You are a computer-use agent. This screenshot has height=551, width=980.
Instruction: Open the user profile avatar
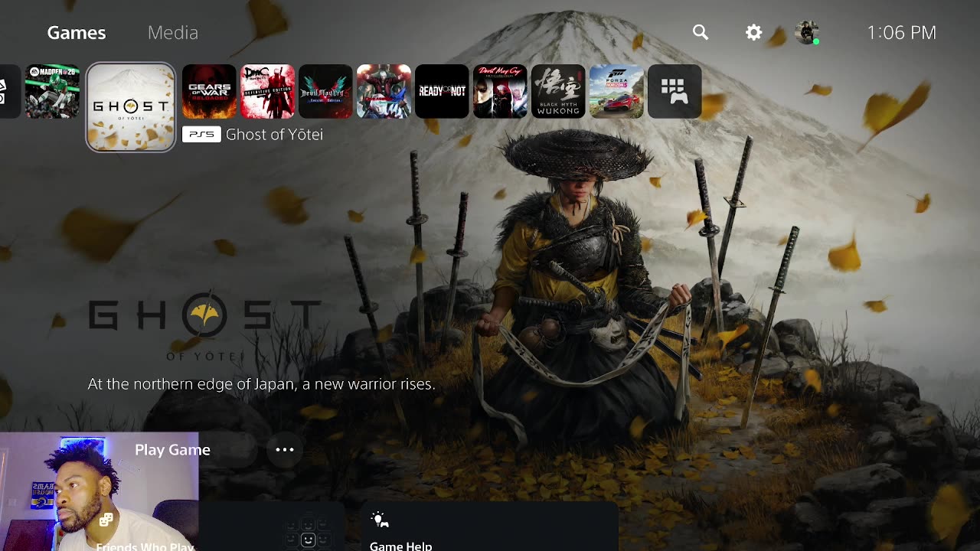click(807, 32)
